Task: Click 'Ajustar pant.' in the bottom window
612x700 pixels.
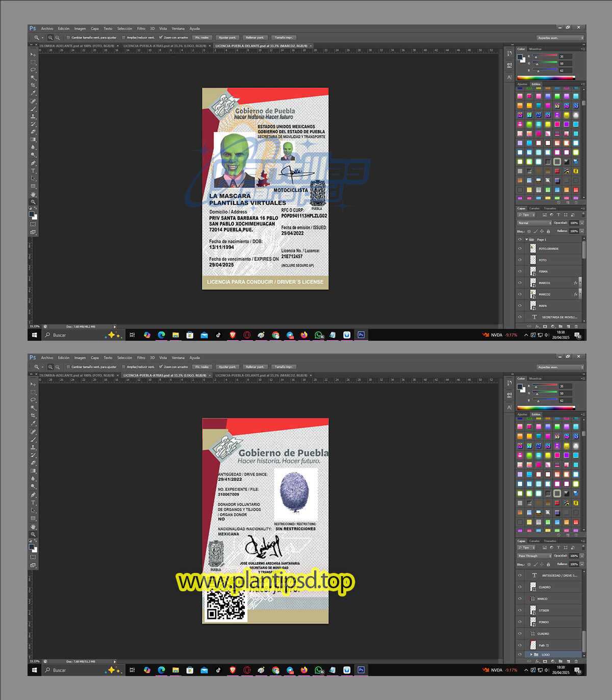Action: [227, 367]
